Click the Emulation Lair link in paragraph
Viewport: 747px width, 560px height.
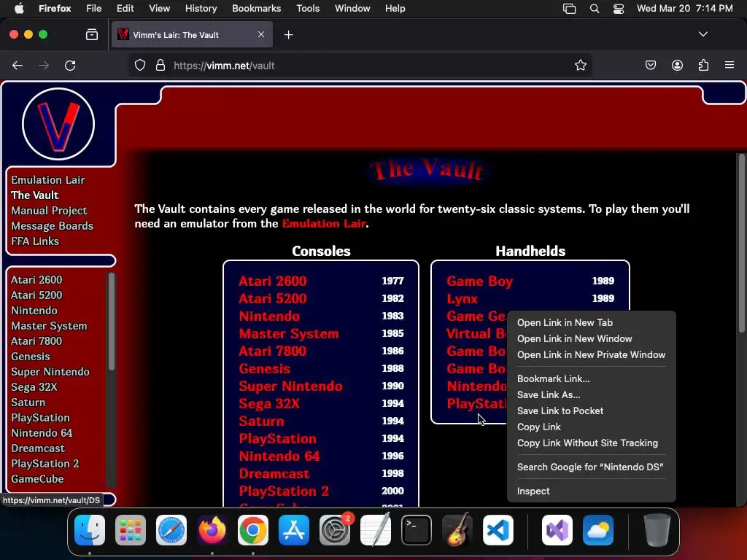(x=324, y=223)
